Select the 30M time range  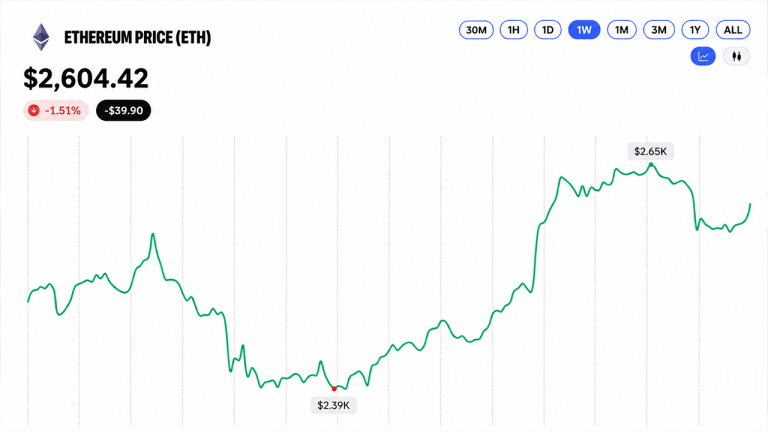pyautogui.click(x=476, y=30)
